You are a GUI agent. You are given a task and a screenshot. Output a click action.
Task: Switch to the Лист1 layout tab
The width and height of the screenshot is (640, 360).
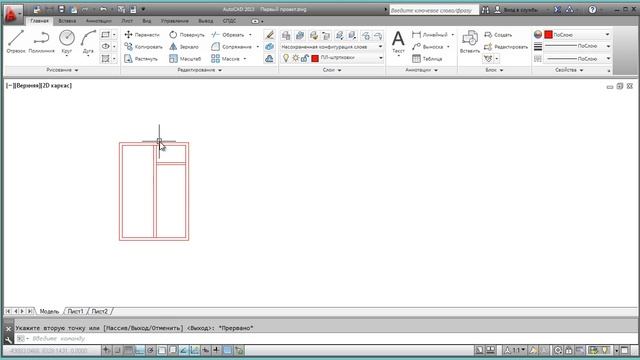(x=76, y=311)
